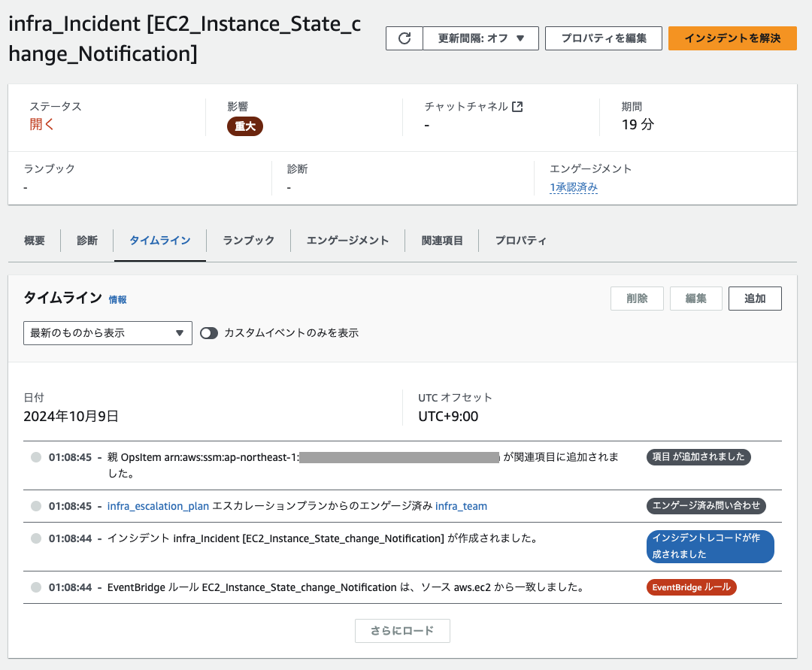Open the 更新間隔: オフ dropdown

pos(480,38)
